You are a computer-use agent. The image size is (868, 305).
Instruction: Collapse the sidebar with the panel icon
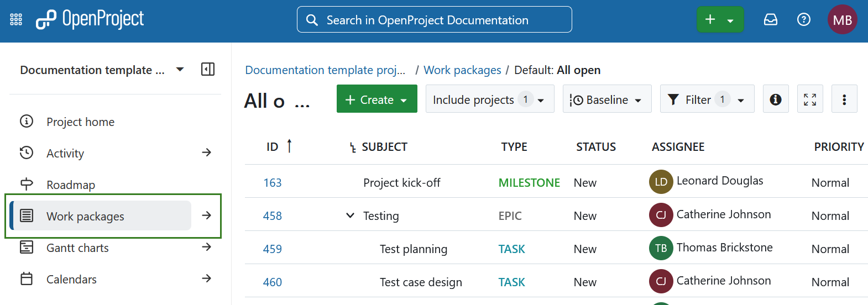[x=208, y=69]
